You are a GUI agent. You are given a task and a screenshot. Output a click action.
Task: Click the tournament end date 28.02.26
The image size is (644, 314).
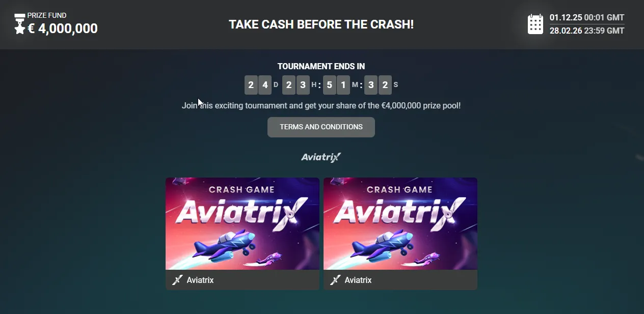pyautogui.click(x=566, y=31)
